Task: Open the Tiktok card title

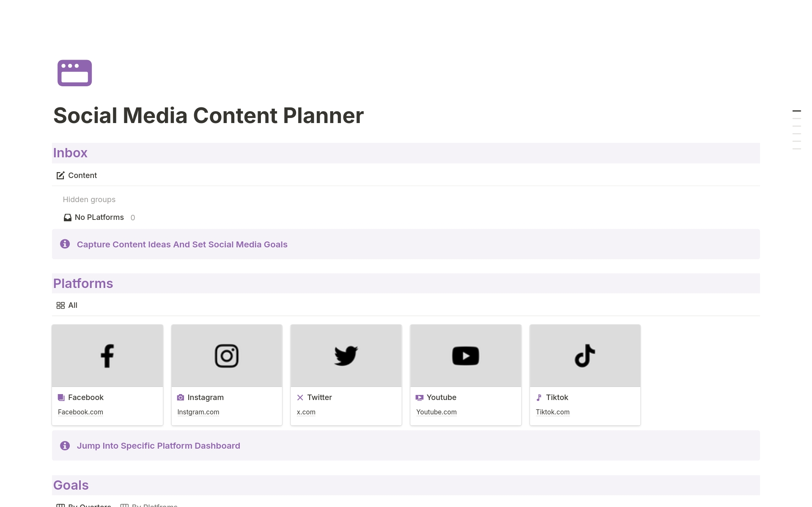Action: 557,397
